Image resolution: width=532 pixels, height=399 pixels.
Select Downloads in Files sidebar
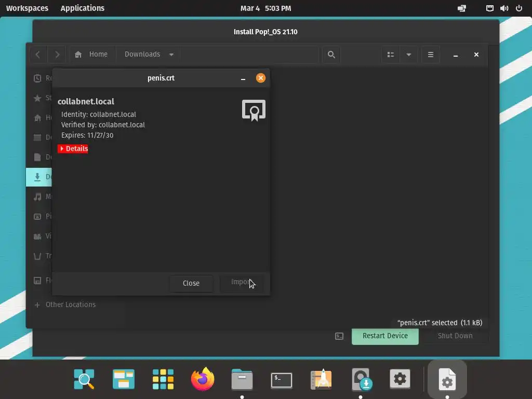[39, 177]
